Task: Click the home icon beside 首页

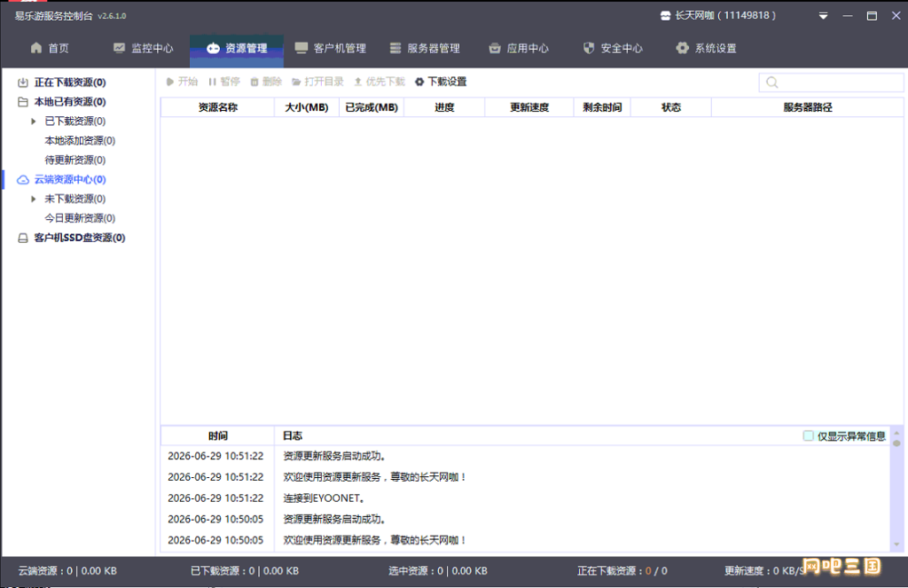Action: pyautogui.click(x=36, y=48)
